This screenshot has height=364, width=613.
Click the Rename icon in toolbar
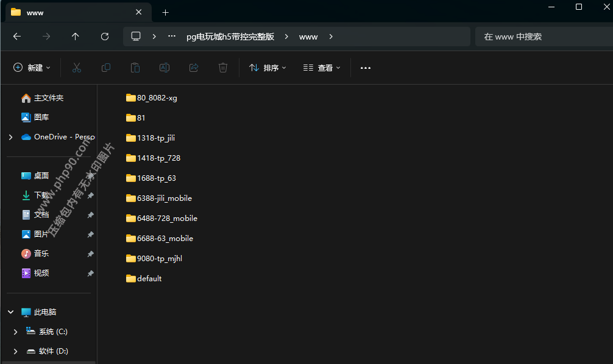tap(165, 68)
